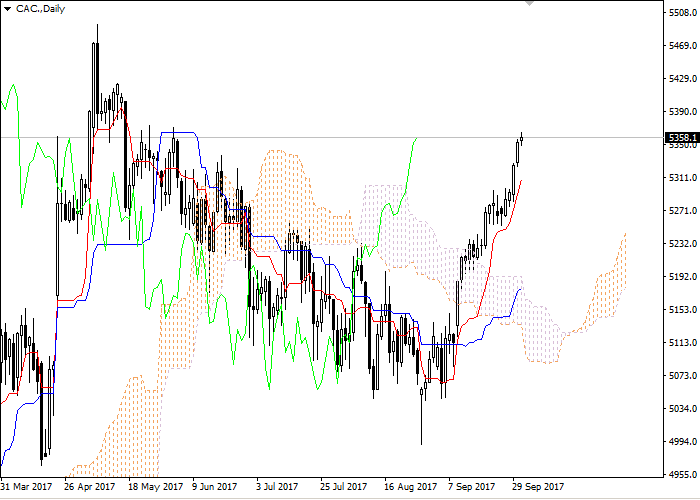Image resolution: width=700 pixels, height=500 pixels.
Task: Click the 4994.0 price axis label
Action: point(683,442)
